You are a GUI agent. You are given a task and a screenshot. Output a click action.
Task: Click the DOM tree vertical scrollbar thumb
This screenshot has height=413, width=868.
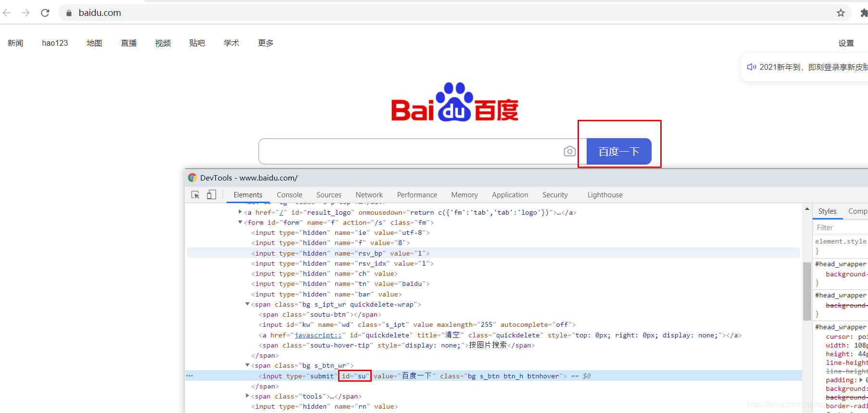click(807, 291)
